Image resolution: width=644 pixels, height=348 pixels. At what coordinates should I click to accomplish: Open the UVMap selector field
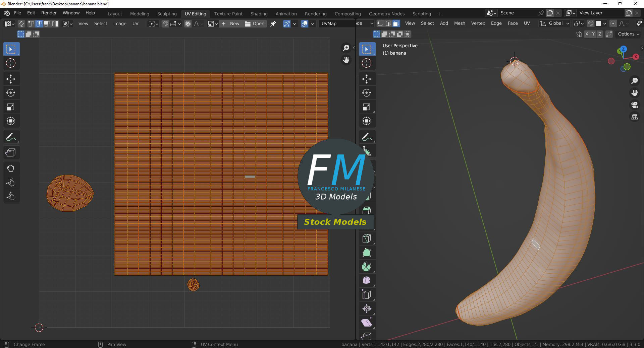click(x=337, y=24)
